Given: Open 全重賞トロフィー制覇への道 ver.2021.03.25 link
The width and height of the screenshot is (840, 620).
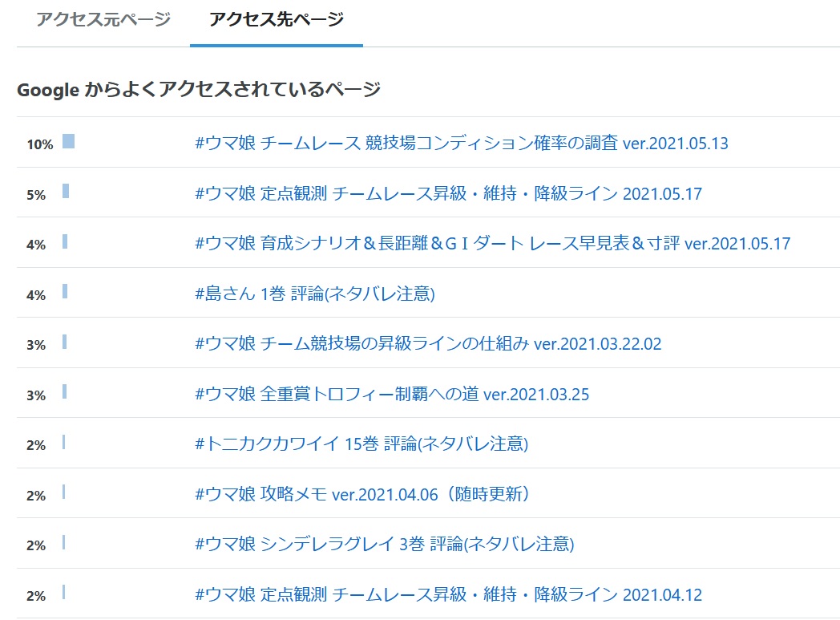Looking at the screenshot, I should tap(392, 394).
